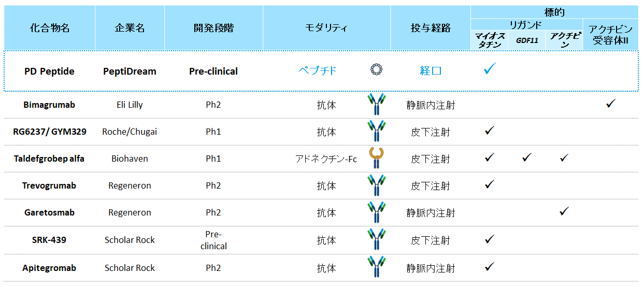Viewport: 644px width, 287px height.
Task: Click the GDF11 checkmark for Taldefgrobep alfa
Action: [527, 157]
